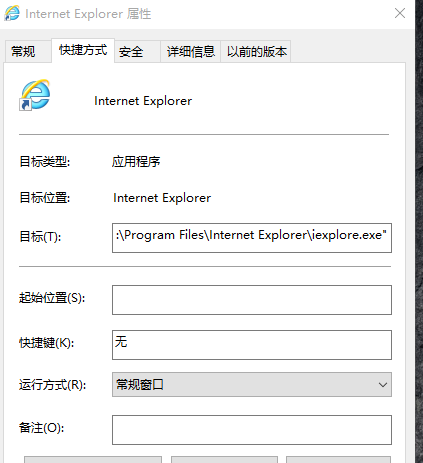
Task: Click the 目标(T): label
Action: [40, 237]
